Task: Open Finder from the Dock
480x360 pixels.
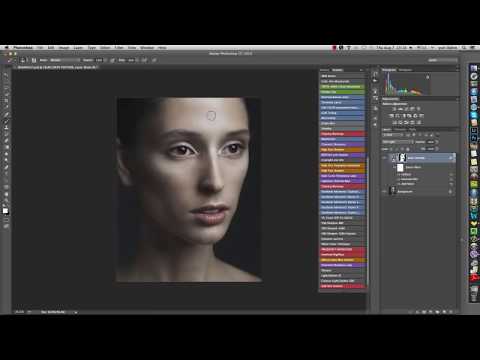Action: click(474, 68)
